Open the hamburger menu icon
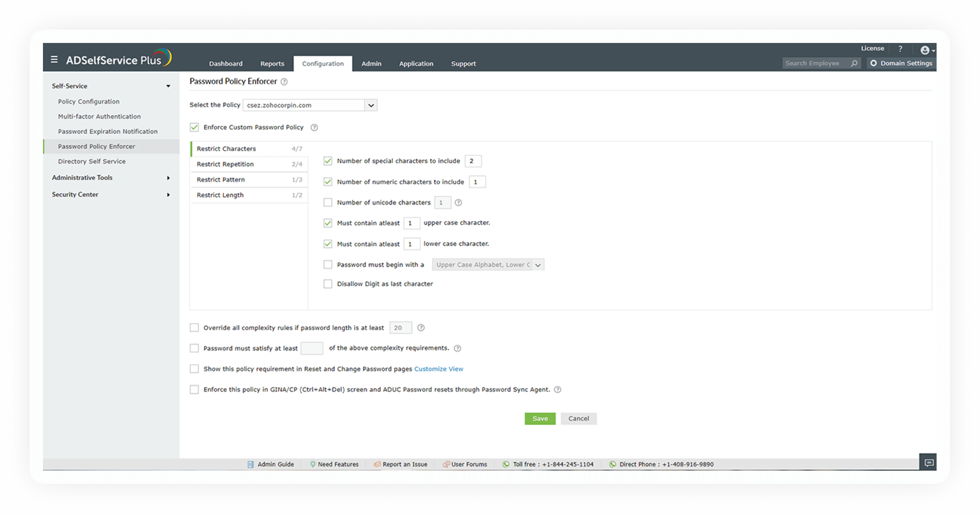980x514 pixels. (x=54, y=60)
